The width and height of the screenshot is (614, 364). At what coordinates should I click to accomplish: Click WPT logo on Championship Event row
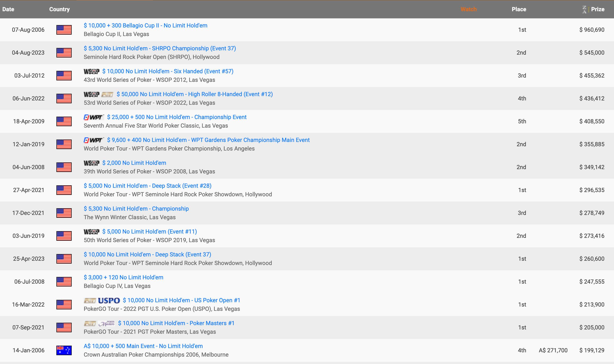[94, 117]
